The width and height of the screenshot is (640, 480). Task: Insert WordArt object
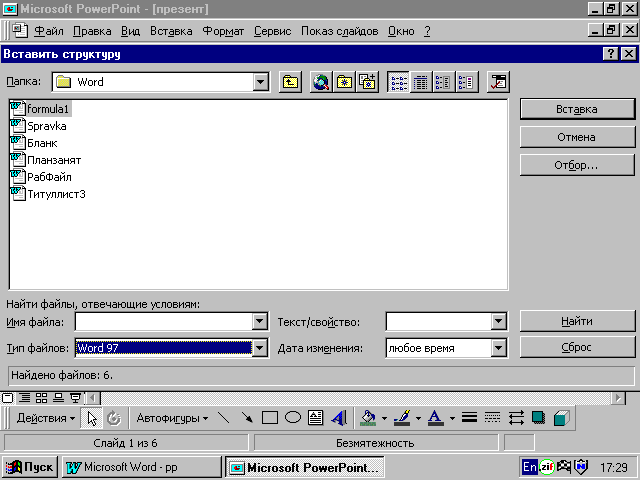pyautogui.click(x=339, y=418)
